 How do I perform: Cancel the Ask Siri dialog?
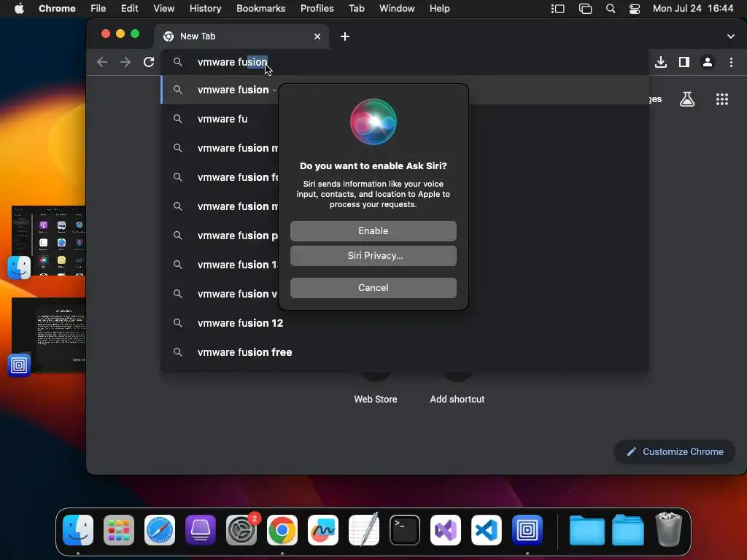click(373, 287)
